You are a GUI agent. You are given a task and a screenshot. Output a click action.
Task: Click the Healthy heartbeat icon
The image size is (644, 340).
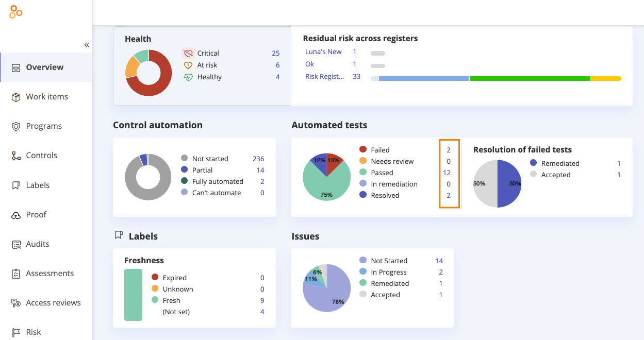coord(188,77)
